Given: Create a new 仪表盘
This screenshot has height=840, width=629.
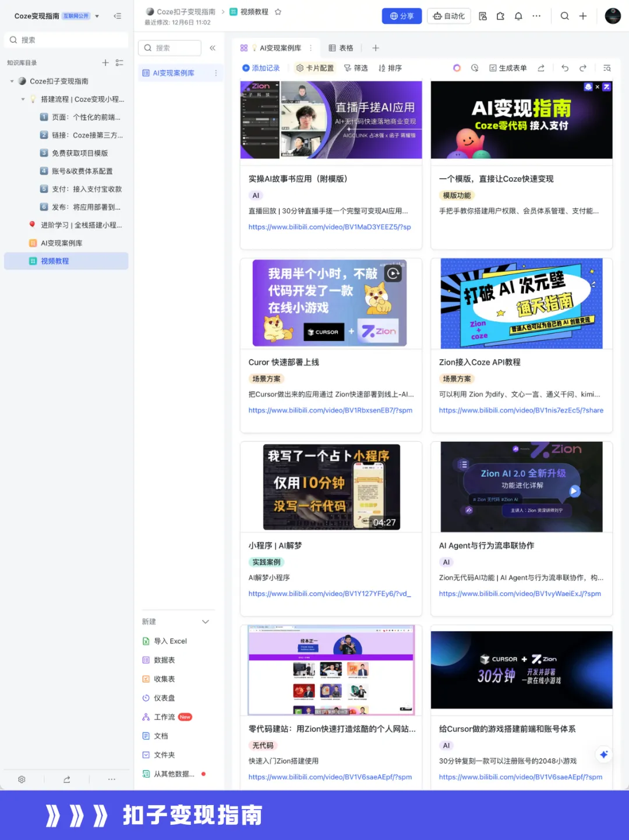Looking at the screenshot, I should 159,699.
